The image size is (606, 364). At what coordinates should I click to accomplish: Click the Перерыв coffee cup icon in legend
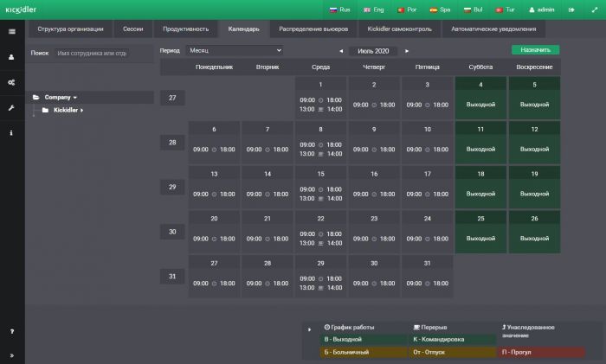coord(416,328)
